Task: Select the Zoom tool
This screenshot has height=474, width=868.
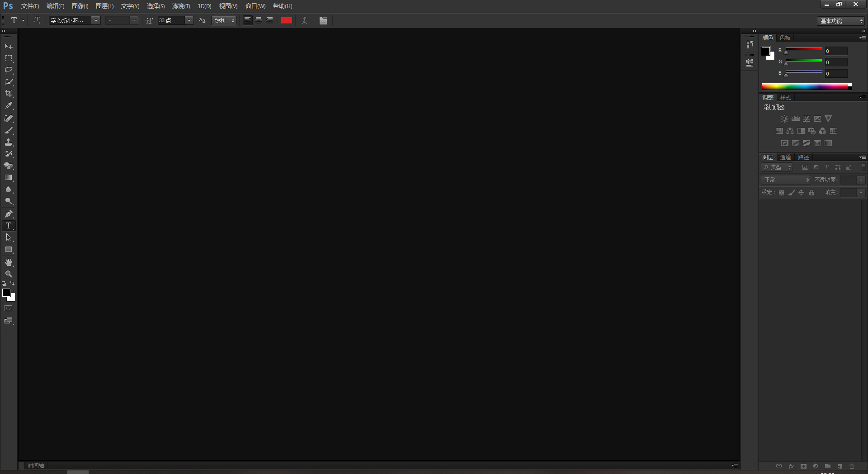Action: click(x=9, y=274)
